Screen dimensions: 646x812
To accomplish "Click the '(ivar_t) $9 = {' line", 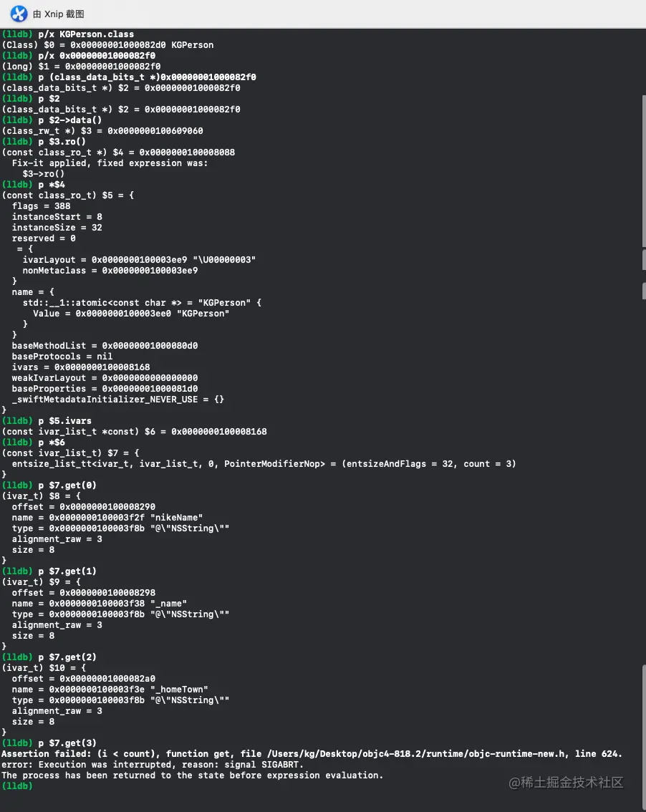I will pos(42,583).
